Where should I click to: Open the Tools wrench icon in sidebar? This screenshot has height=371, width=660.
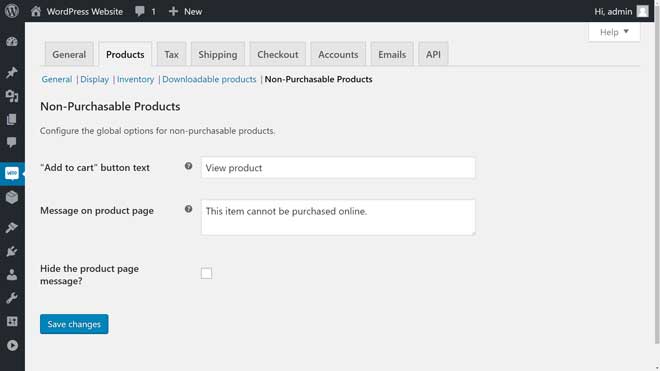[x=12, y=298]
